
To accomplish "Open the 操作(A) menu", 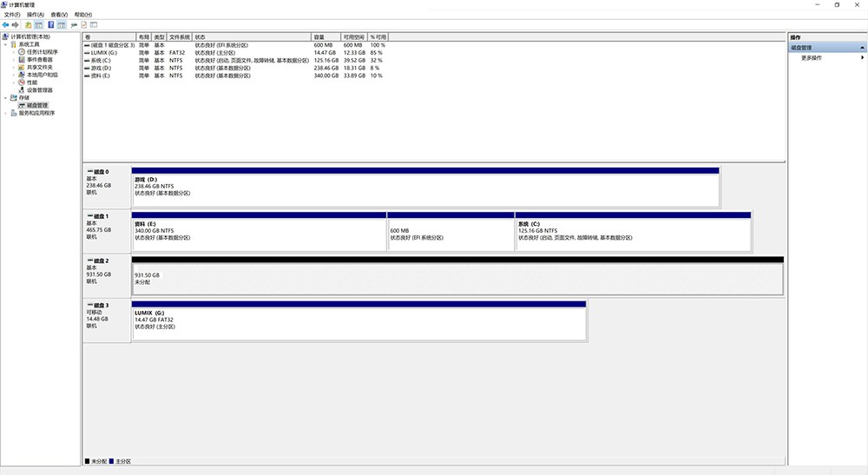I will click(36, 15).
